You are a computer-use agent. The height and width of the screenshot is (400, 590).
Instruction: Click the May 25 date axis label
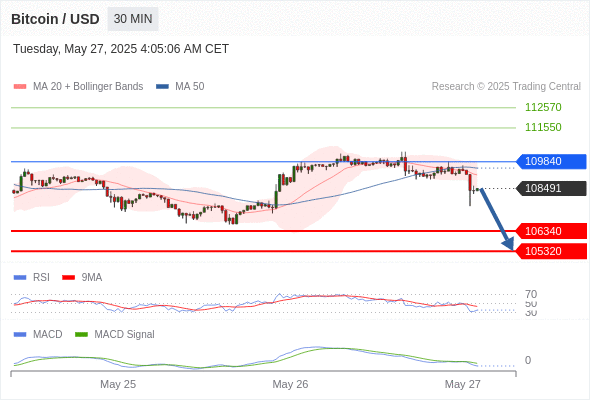coord(118,384)
